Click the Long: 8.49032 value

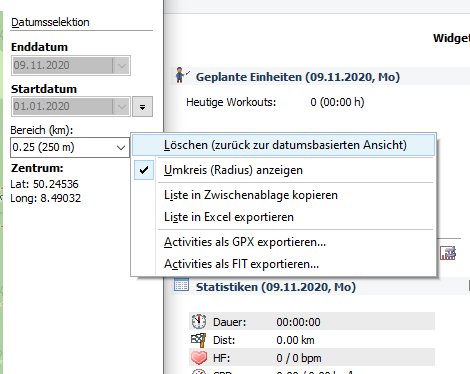pyautogui.click(x=46, y=198)
